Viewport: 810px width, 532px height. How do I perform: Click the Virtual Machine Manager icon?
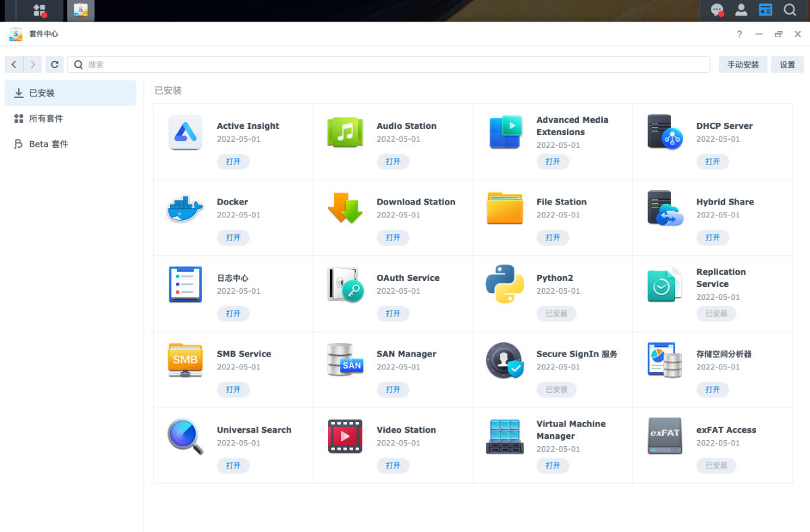(x=505, y=436)
